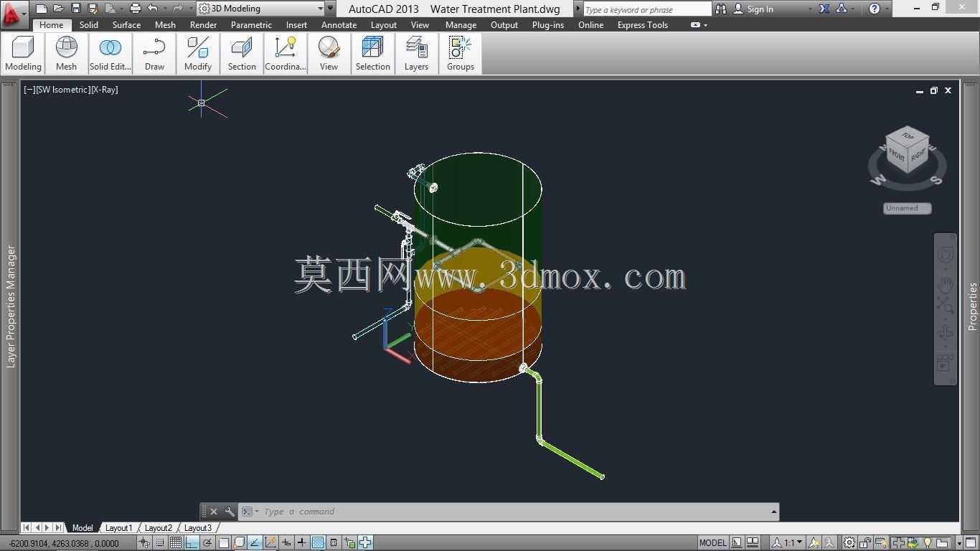Open the Draw ribbon panel

154,54
